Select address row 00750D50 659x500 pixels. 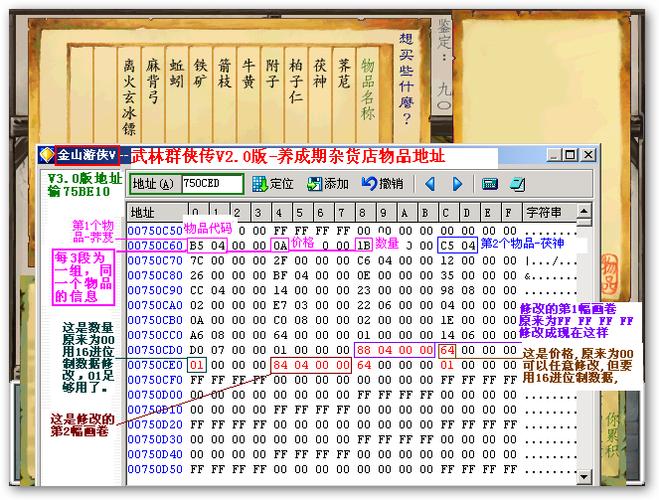coord(155,469)
